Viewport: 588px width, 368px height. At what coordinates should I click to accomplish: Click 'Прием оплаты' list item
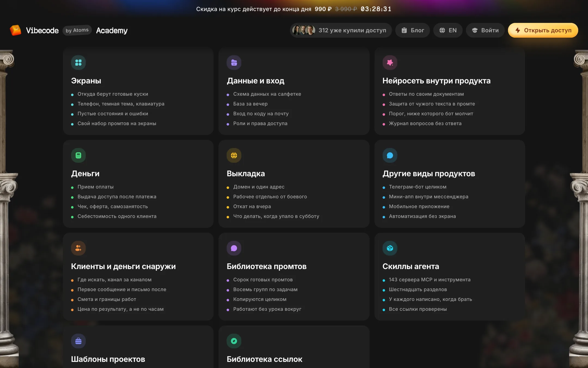96,187
